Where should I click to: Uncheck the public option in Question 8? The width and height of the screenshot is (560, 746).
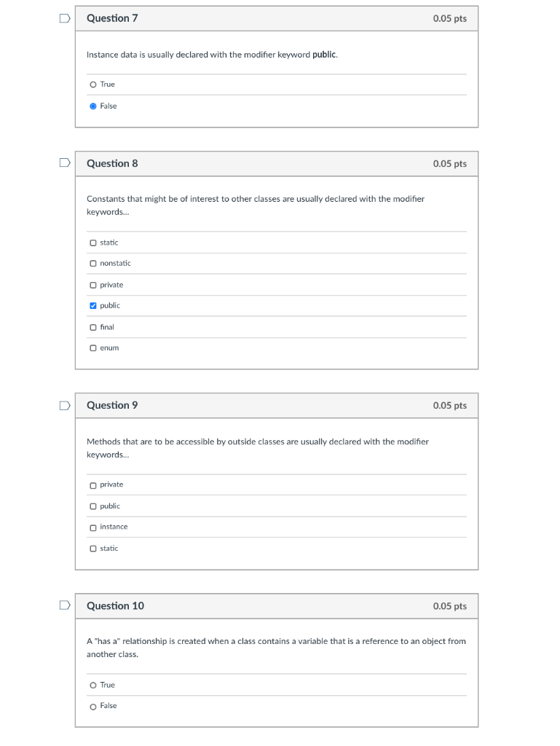coord(92,305)
